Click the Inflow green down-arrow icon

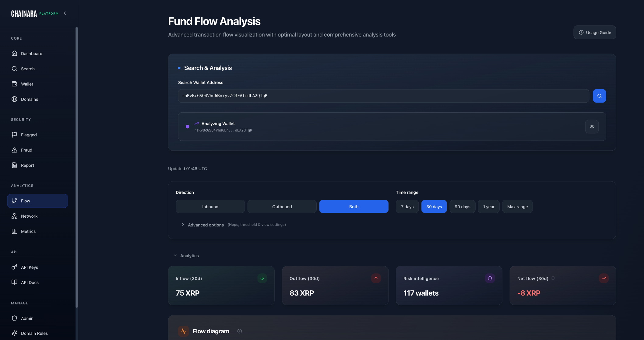(x=262, y=279)
